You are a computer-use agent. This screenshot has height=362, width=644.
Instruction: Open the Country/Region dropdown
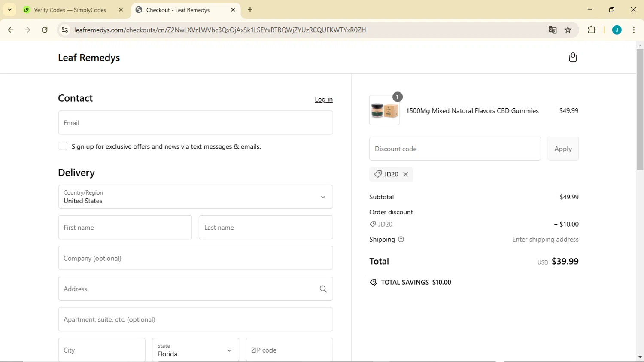195,197
